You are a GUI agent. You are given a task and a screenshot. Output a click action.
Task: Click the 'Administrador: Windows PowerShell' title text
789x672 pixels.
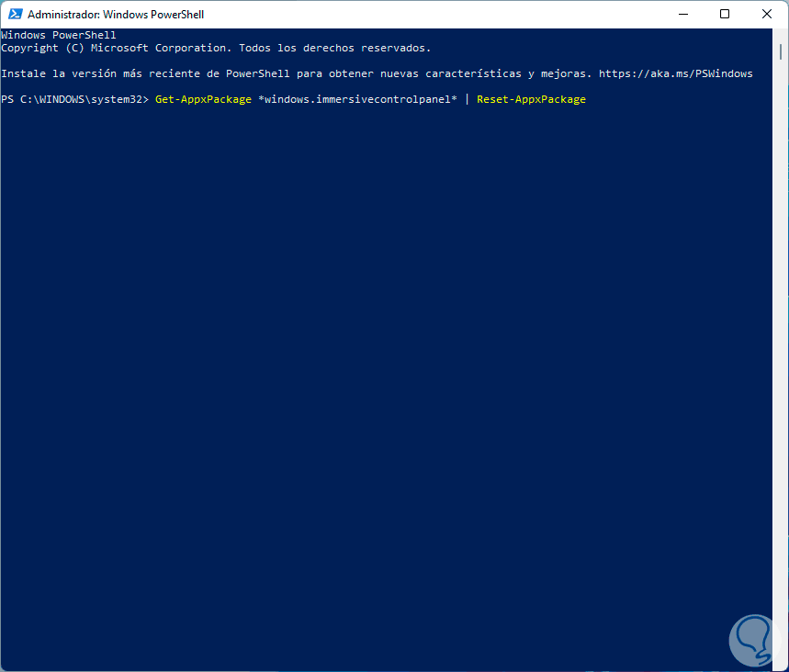pos(116,15)
